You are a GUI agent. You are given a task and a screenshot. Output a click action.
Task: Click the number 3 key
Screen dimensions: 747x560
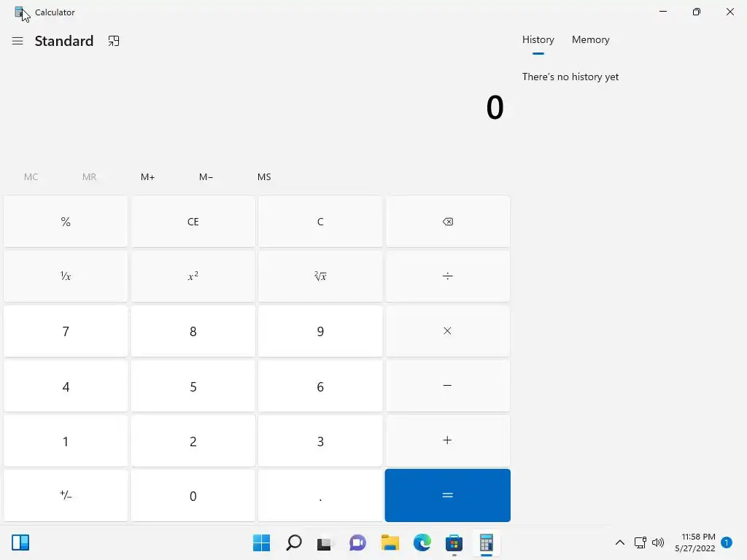click(x=320, y=441)
